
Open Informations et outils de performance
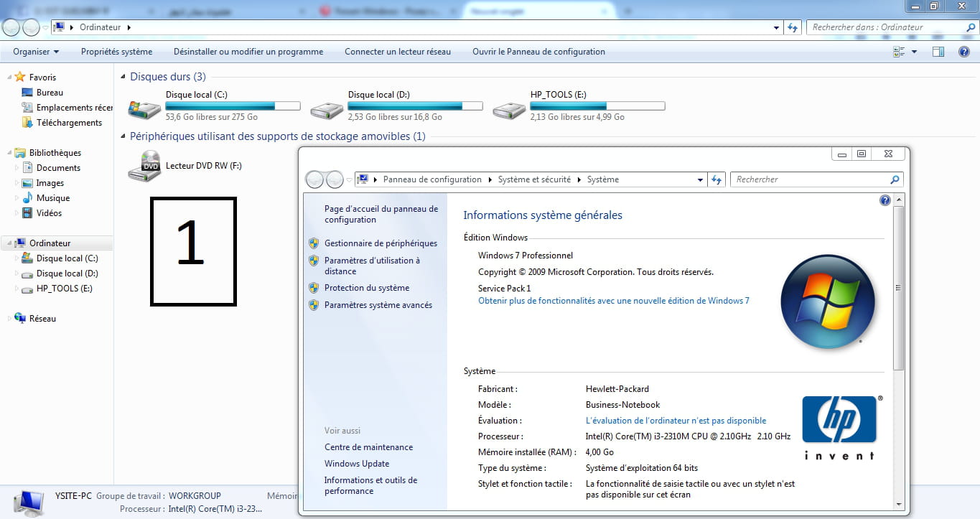pos(370,485)
